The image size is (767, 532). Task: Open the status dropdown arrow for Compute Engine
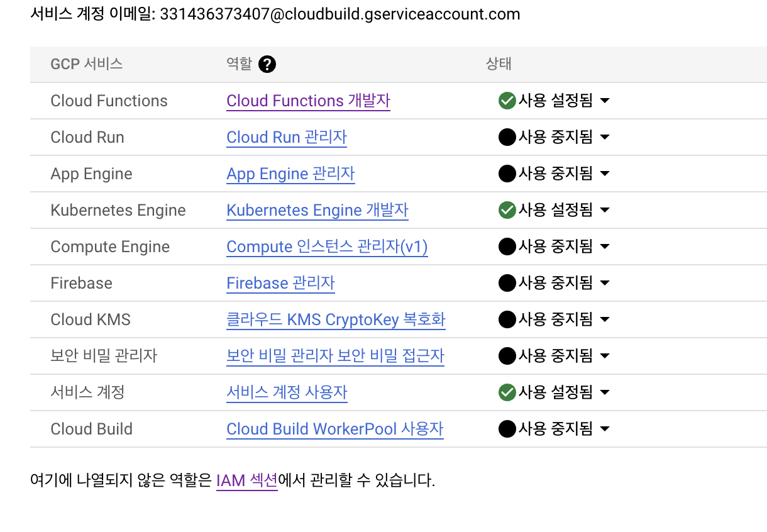tap(605, 247)
